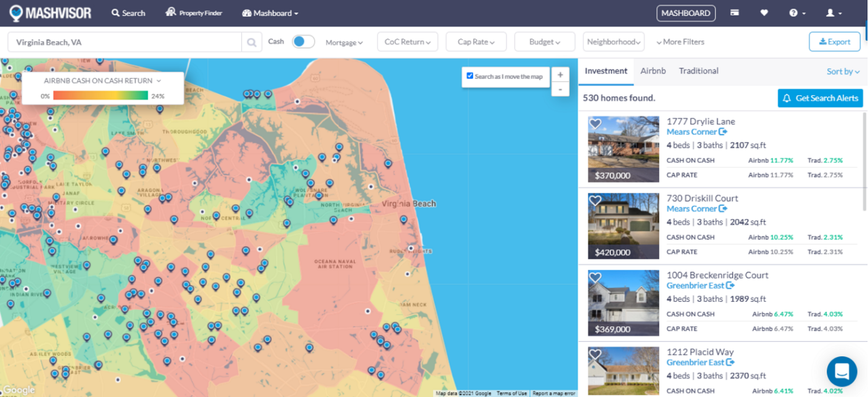
Task: Open the chat support bubble
Action: tap(841, 372)
